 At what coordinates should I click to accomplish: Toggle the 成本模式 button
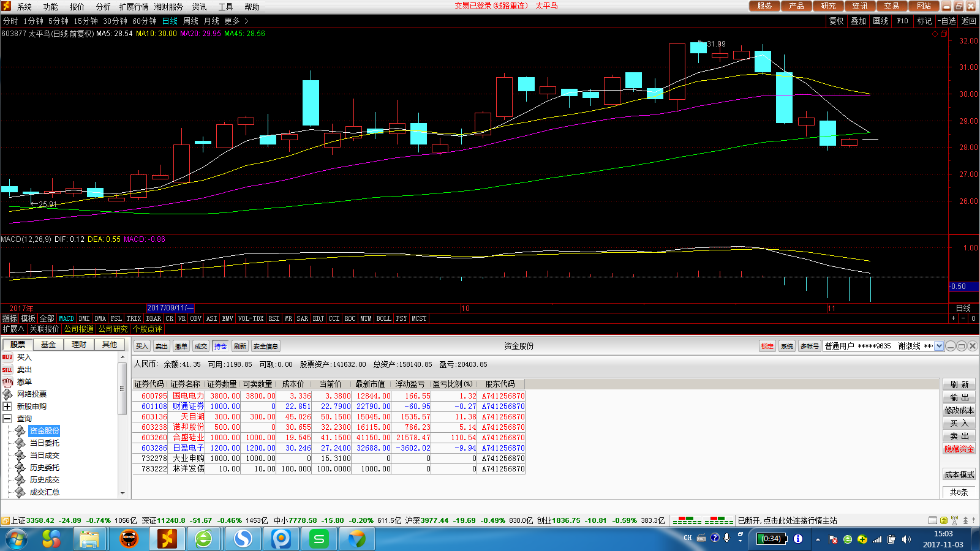959,474
